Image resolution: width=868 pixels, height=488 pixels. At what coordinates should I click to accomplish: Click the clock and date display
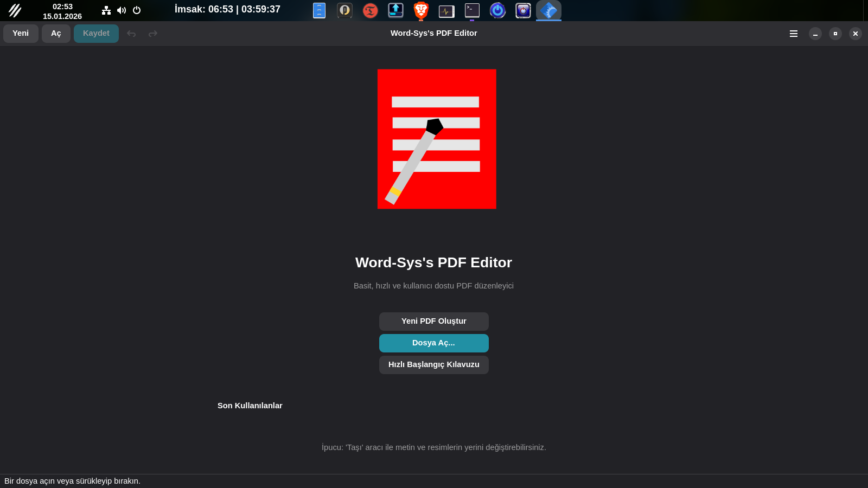click(x=62, y=11)
